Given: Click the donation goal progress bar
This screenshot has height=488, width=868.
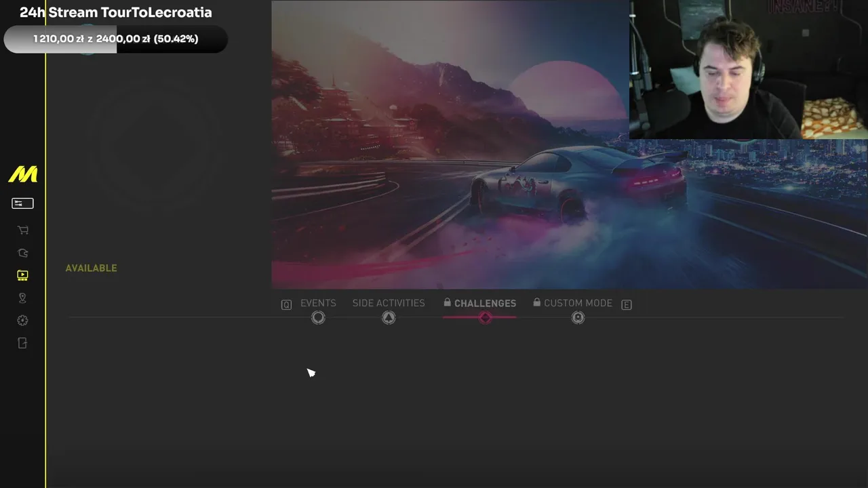Looking at the screenshot, I should pyautogui.click(x=115, y=39).
